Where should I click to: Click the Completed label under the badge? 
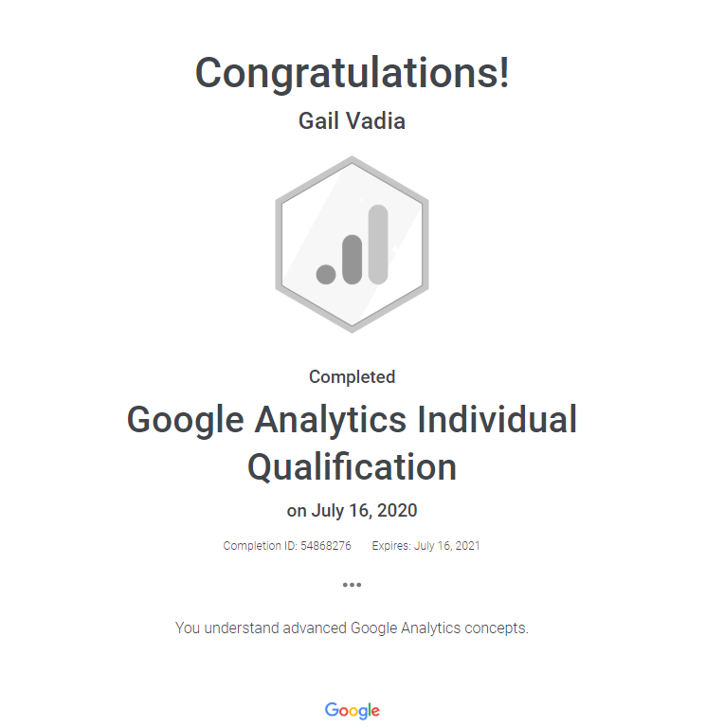pyautogui.click(x=352, y=376)
